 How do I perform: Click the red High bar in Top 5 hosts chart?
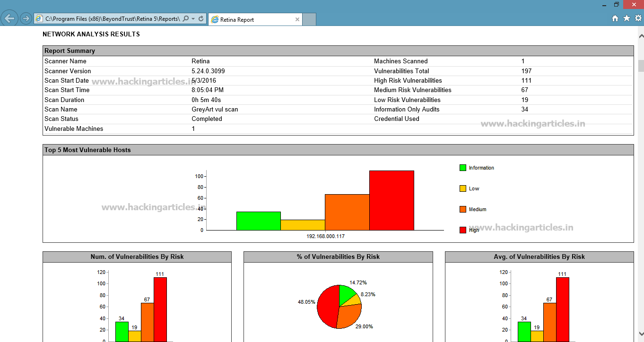coord(392,200)
